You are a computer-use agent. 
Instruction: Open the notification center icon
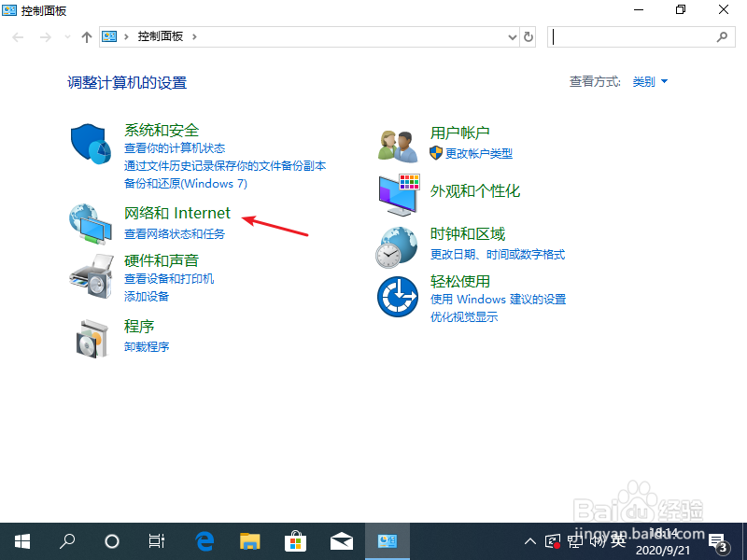point(718,542)
